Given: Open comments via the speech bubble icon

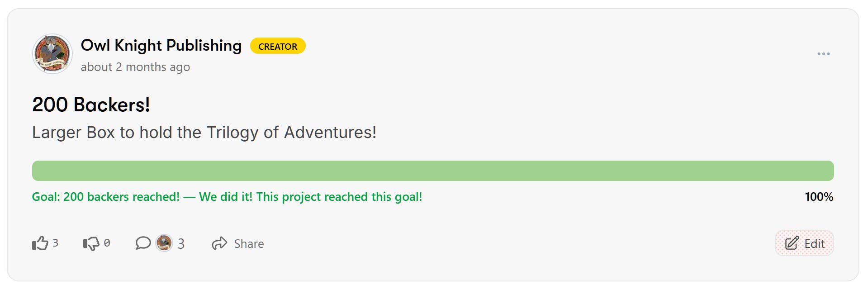Looking at the screenshot, I should point(143,243).
